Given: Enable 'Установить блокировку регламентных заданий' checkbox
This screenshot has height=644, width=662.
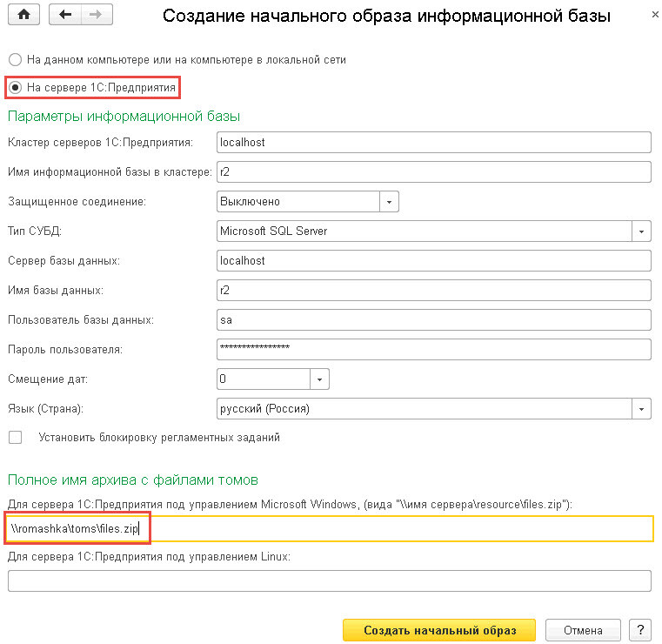Looking at the screenshot, I should 15,437.
